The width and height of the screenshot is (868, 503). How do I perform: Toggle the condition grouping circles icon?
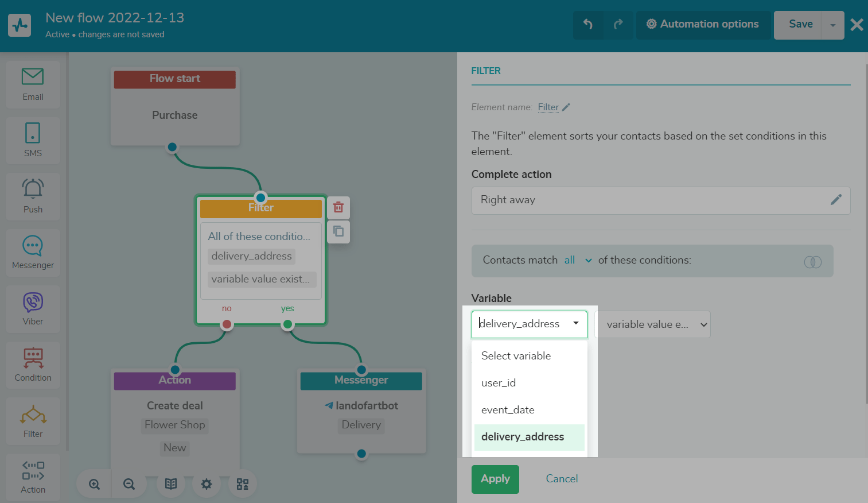812,262
